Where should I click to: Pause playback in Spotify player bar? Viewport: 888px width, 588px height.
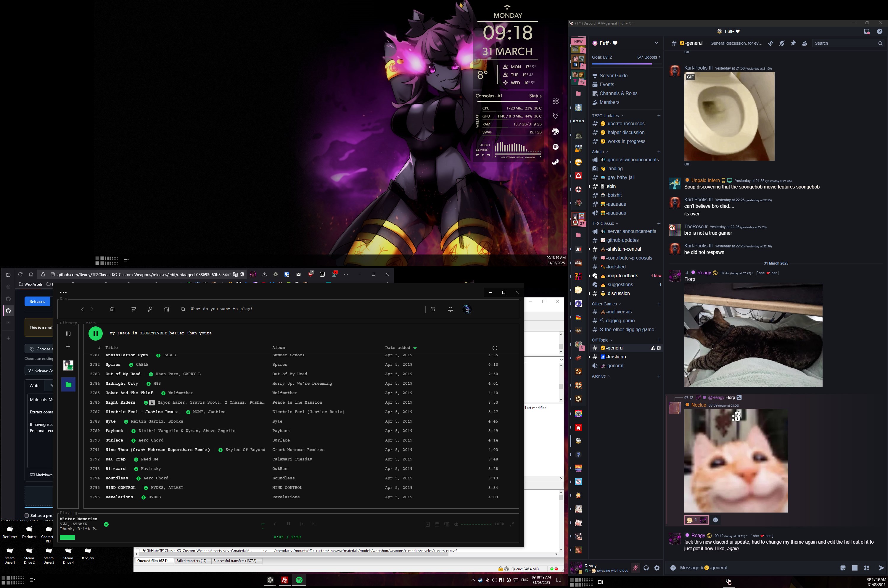click(288, 524)
